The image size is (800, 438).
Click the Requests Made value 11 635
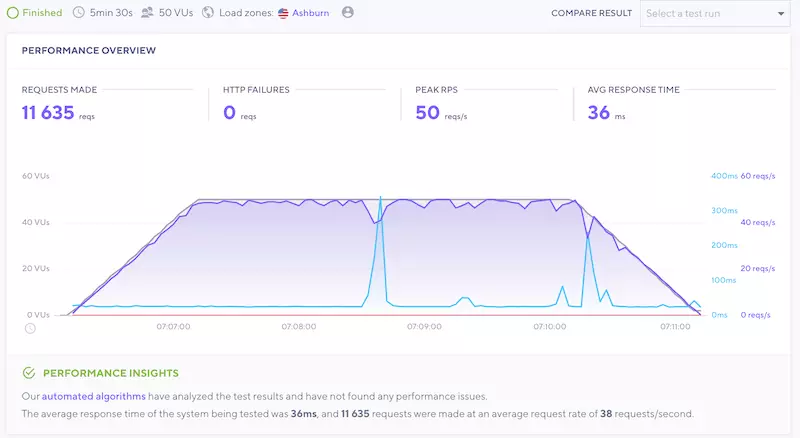point(48,113)
